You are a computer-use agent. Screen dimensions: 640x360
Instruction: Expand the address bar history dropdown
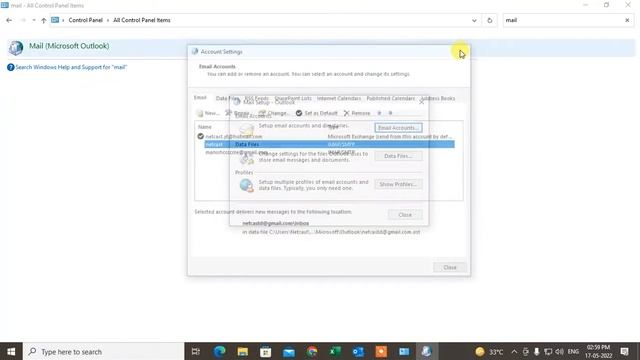474,20
